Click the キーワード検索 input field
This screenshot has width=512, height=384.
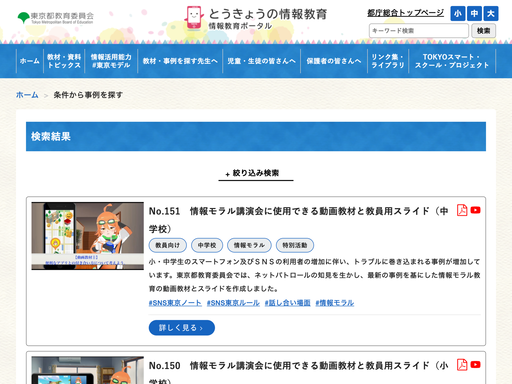point(419,31)
